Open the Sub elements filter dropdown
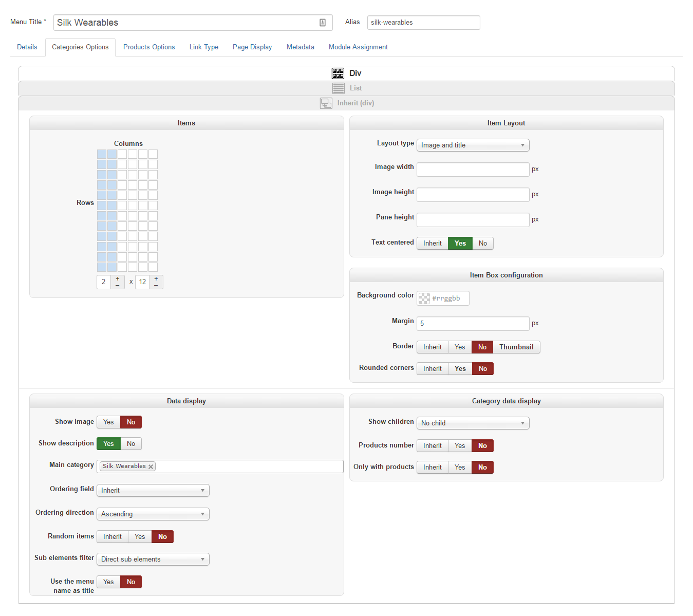This screenshot has height=616, width=693. (x=153, y=559)
